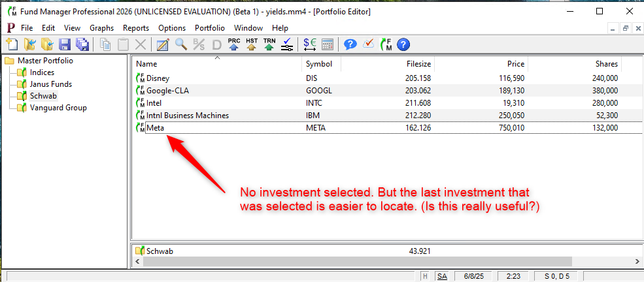Select the Google-CLA investment row
644x282 pixels.
click(x=387, y=91)
